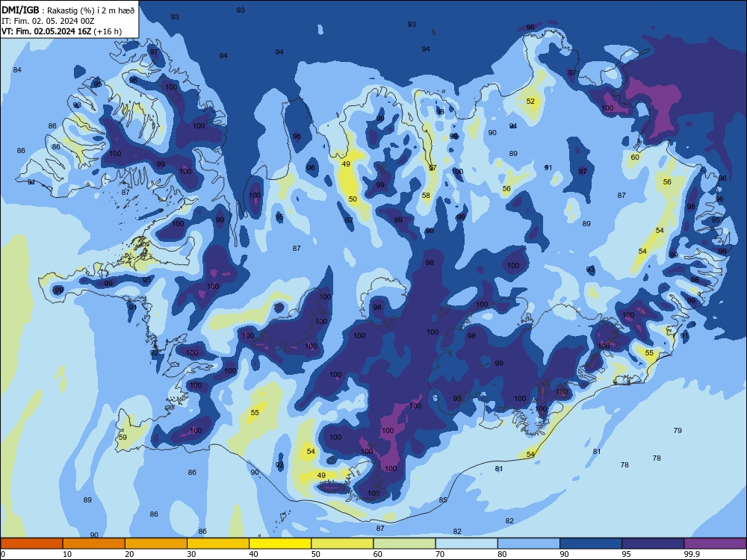Pick the purple above-99.9 legend swatch
The image size is (747, 560).
tap(715, 544)
